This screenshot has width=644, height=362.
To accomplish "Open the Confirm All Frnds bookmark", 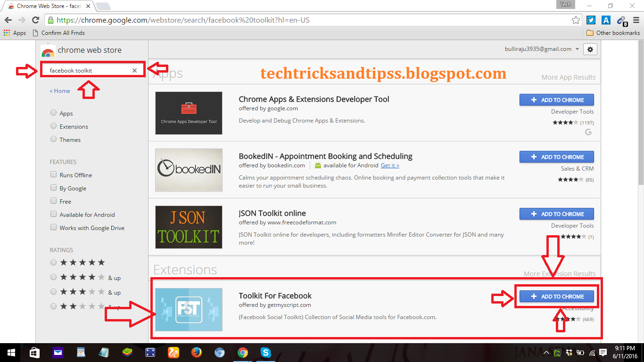I will tap(59, 33).
